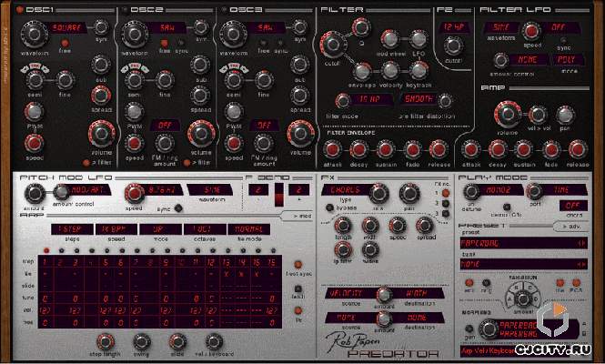The width and height of the screenshot is (605, 364).
Task: Click the F2 cutoff knob
Action: tap(453, 45)
